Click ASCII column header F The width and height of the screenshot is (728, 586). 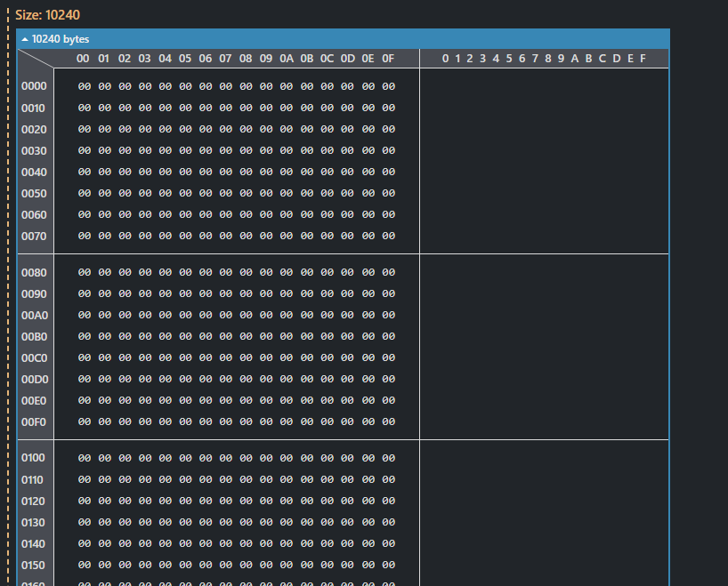(643, 59)
